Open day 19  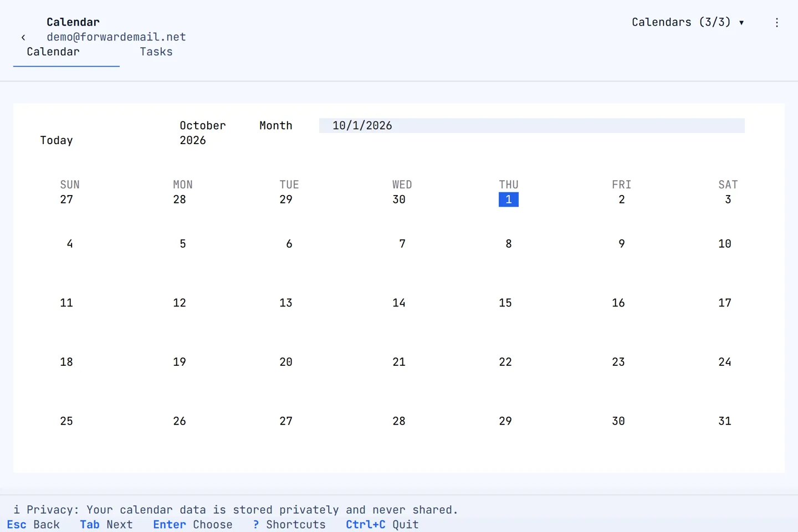tap(180, 362)
